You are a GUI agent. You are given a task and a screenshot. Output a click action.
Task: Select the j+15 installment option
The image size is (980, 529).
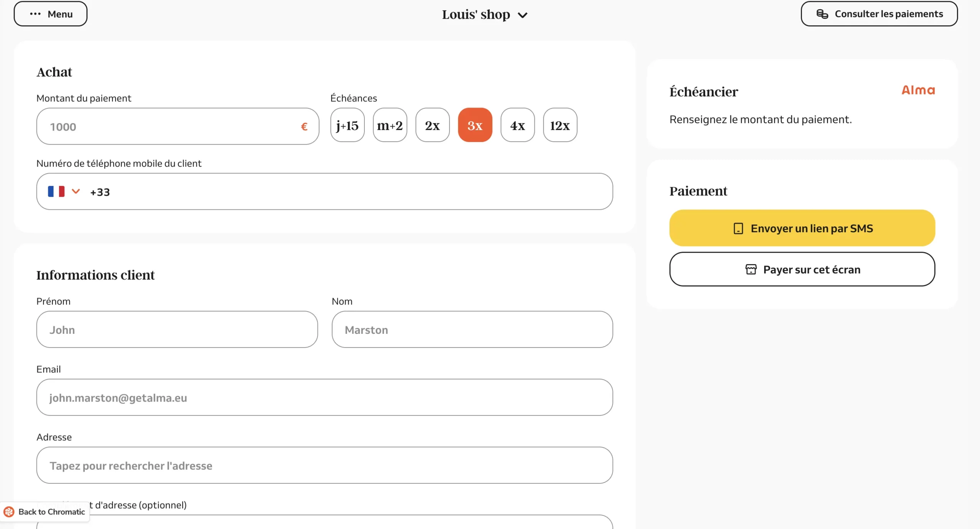347,125
